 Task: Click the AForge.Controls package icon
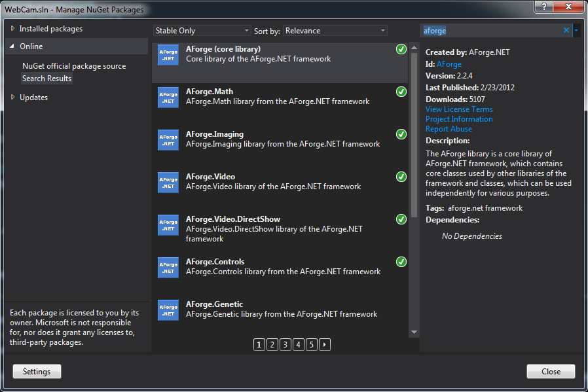(x=168, y=268)
